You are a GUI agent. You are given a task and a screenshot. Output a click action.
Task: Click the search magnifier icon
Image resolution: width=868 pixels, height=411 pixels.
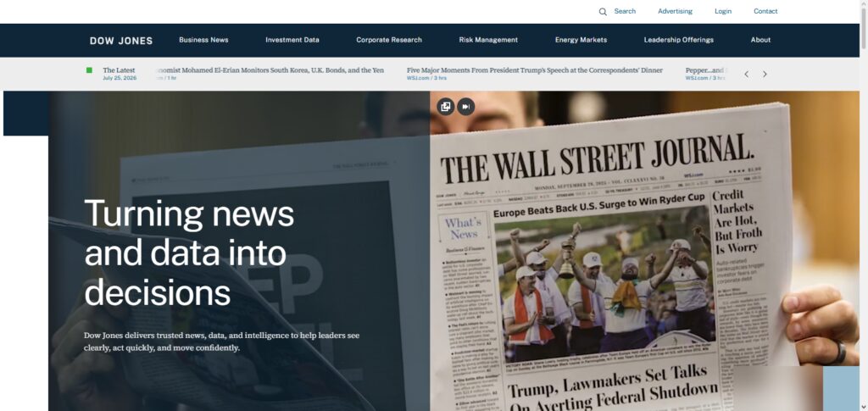[603, 12]
